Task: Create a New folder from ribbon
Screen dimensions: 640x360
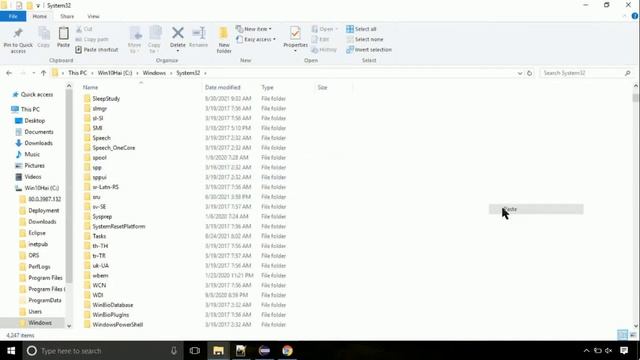Action: click(x=224, y=40)
